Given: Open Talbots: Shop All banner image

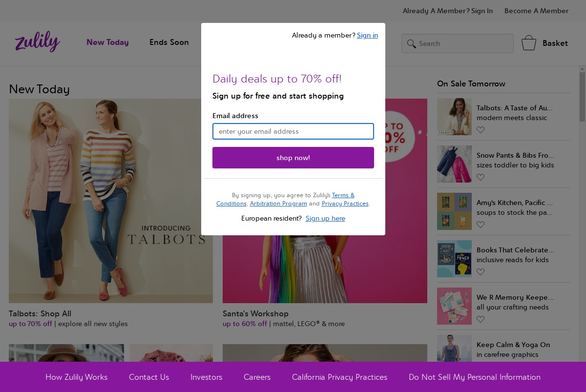Looking at the screenshot, I should click(x=111, y=201).
